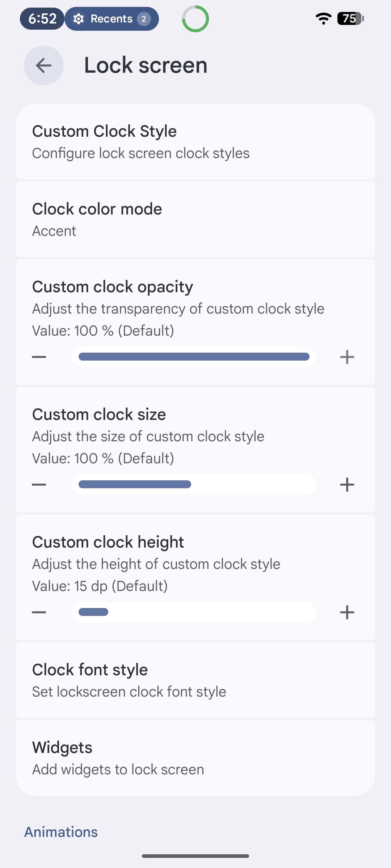
Task: Increase custom clock height with plus
Action: click(347, 612)
